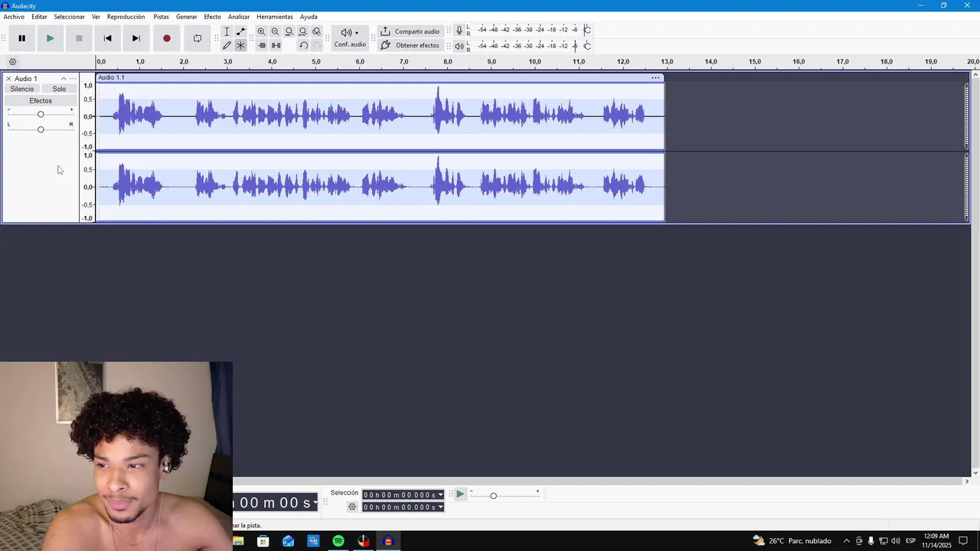Screen dimensions: 980x551
Task: Toggle Solo on Audio 1 track
Action: click(59, 89)
